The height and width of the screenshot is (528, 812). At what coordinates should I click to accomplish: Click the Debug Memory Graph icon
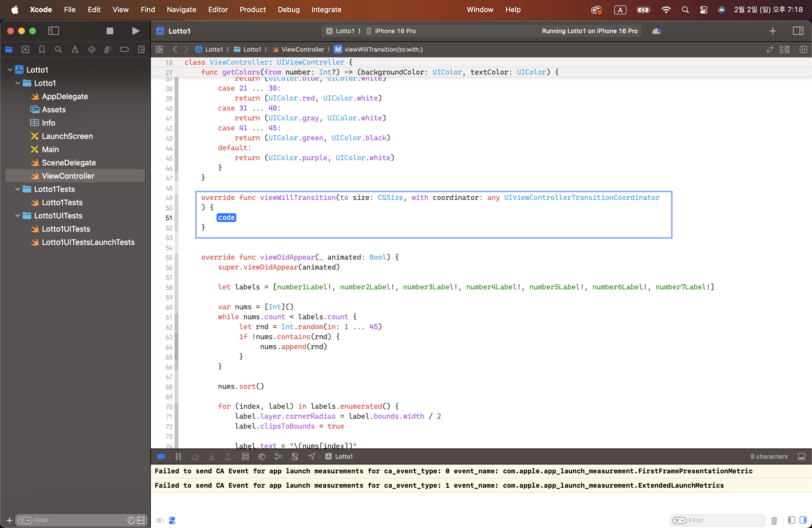278,456
